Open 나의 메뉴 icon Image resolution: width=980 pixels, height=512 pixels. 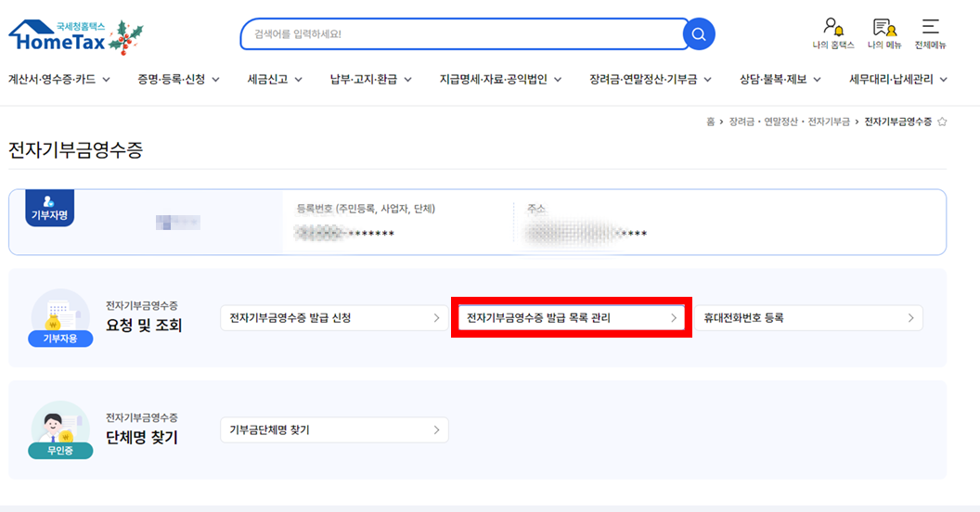point(883,32)
